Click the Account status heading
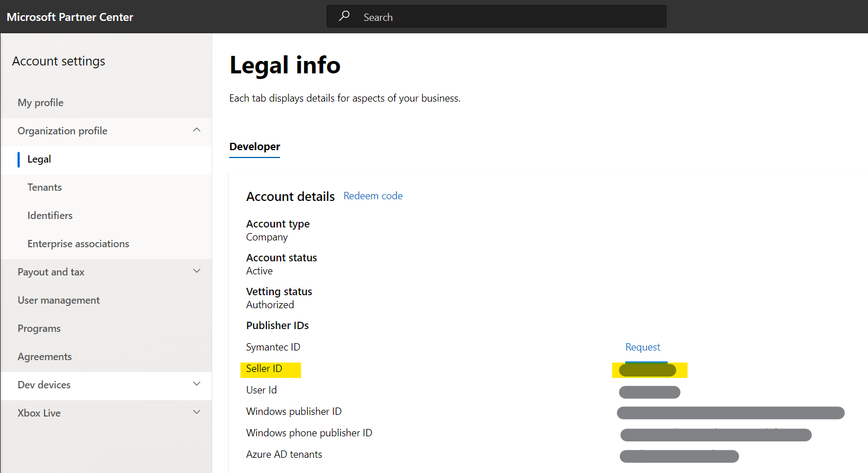 point(282,258)
